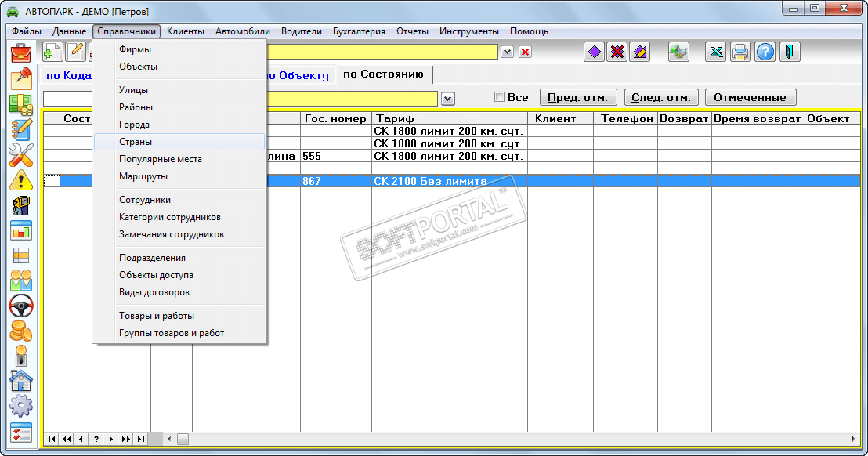The image size is (868, 456).
Task: Click the Клиент column header
Action: [560, 118]
